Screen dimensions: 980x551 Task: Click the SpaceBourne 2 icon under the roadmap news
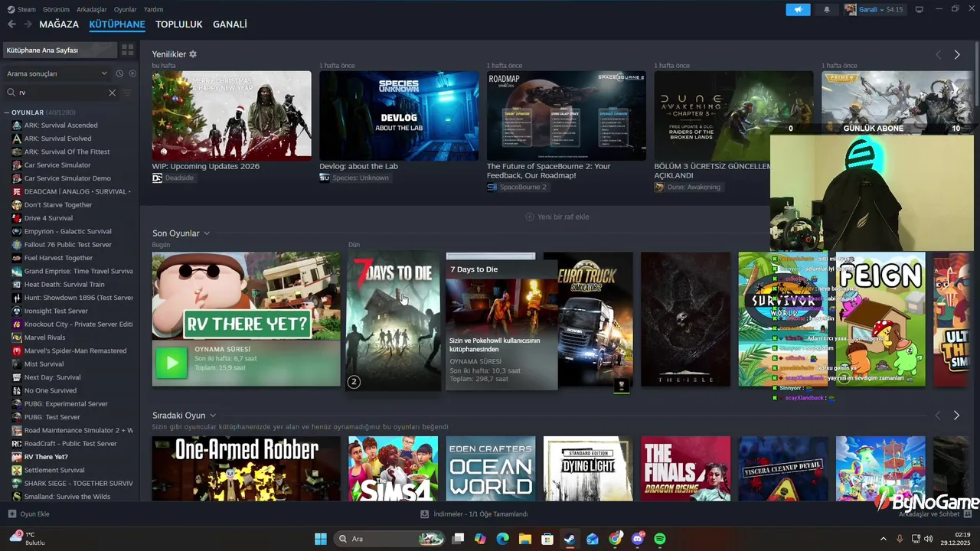[492, 187]
